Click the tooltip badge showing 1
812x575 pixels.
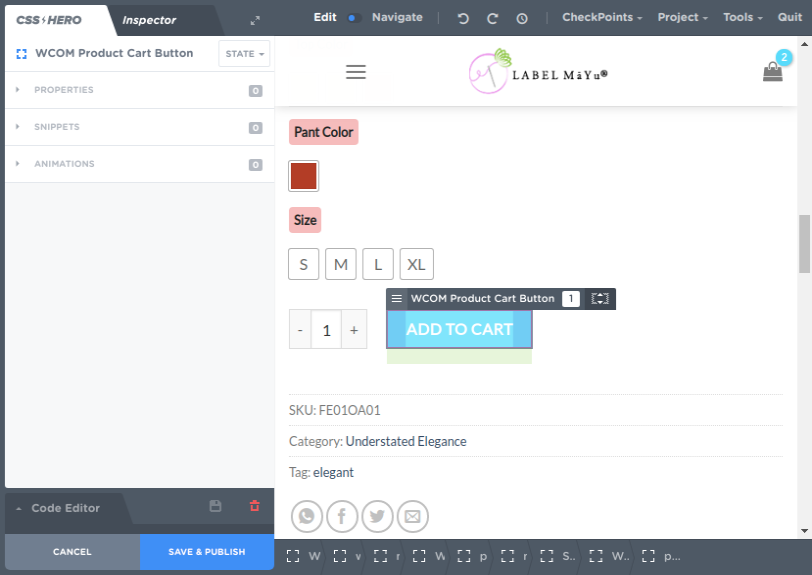tap(571, 299)
